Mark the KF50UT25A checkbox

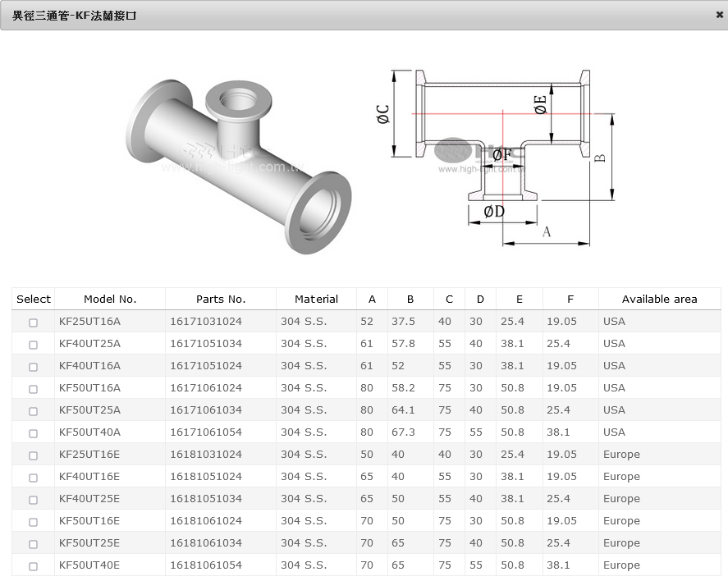click(34, 411)
